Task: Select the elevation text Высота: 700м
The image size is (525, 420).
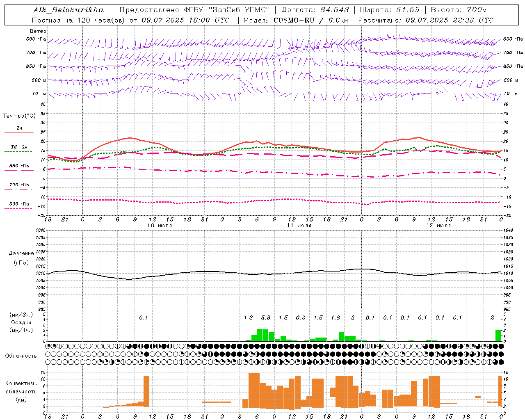Action: pos(459,10)
